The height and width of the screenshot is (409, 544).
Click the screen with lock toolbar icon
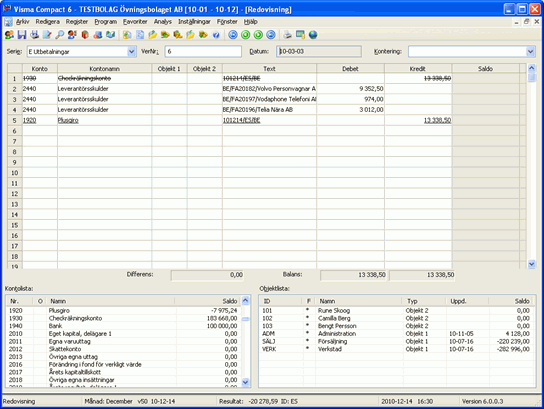point(300,35)
